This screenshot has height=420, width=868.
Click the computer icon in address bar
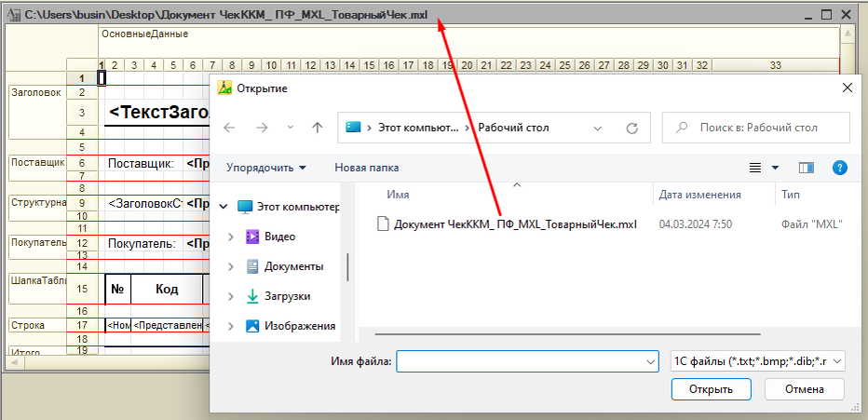coord(354,128)
